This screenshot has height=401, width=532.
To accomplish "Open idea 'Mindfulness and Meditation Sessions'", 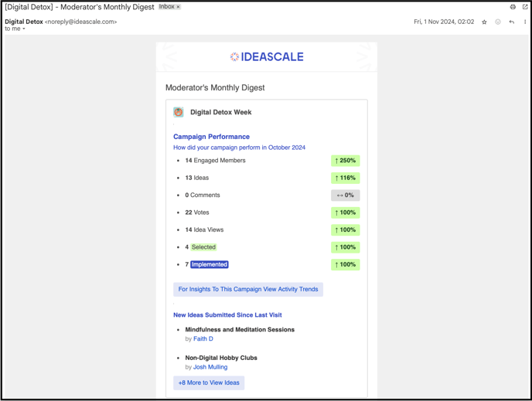I will coord(240,329).
